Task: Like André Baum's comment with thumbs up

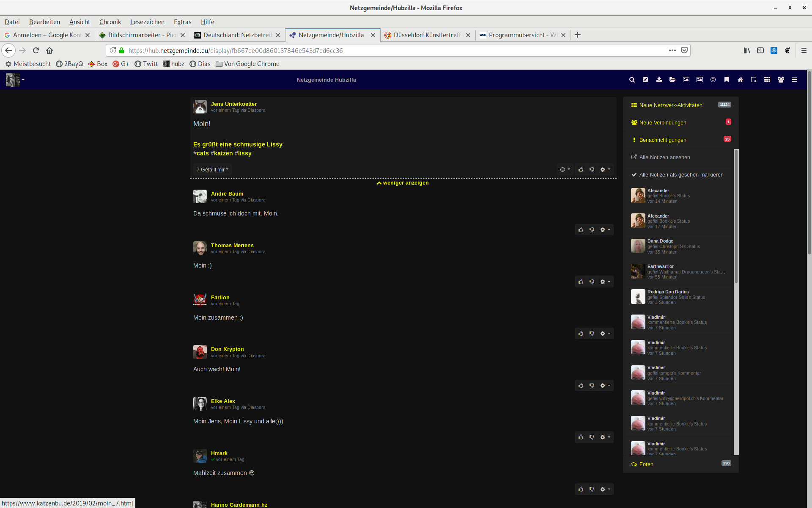Action: 581,230
